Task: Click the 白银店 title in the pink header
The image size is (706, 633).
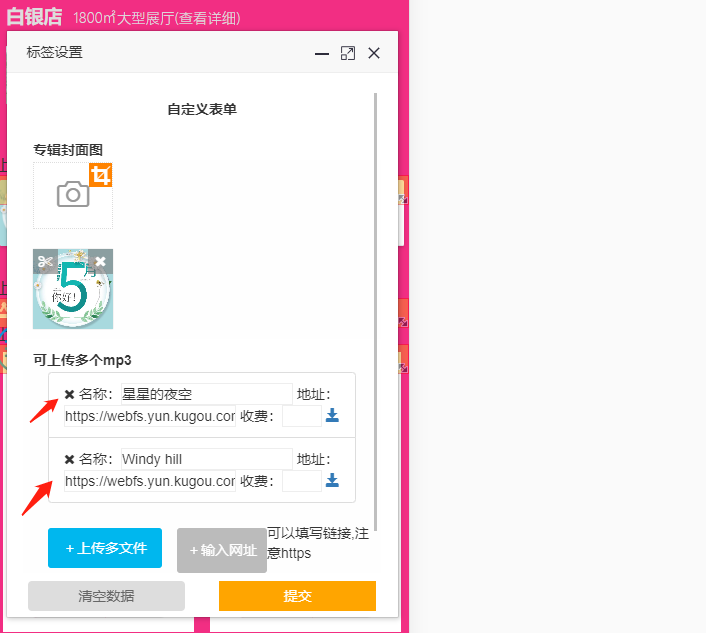Action: pos(34,17)
